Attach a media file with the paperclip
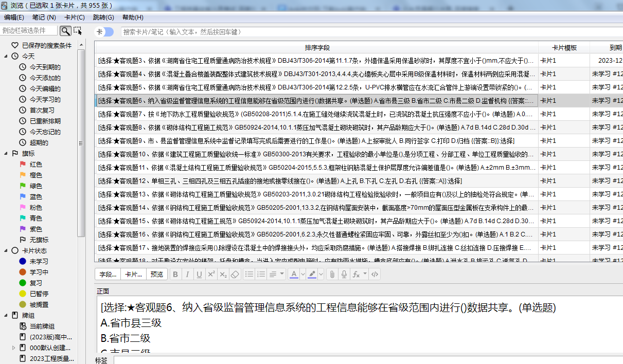This screenshot has width=623, height=364. pyautogui.click(x=332, y=275)
